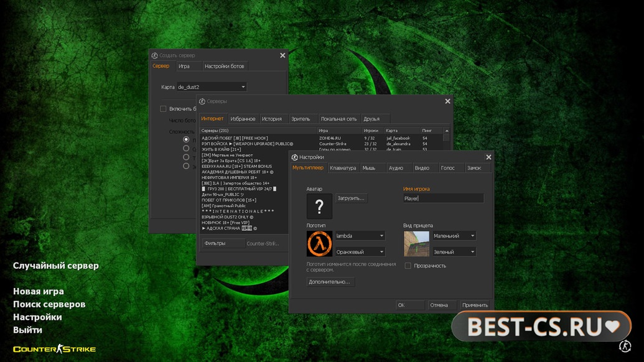The image size is (644, 362).
Task: Sort by the Серверы (231) column header
Action: tap(258, 131)
